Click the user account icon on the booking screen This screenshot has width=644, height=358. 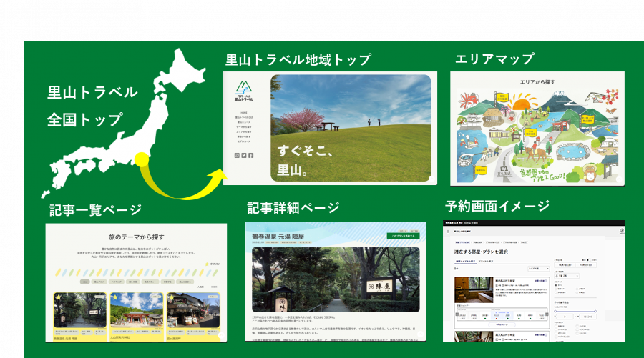pos(622,231)
